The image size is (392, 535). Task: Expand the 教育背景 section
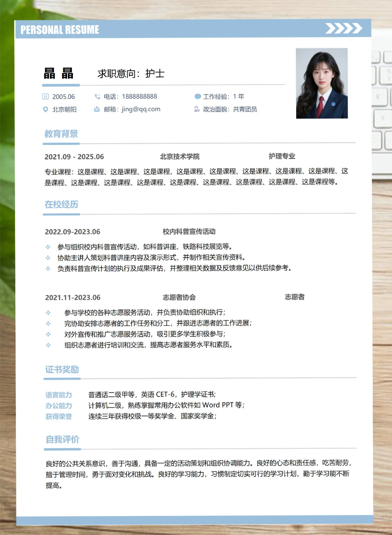pyautogui.click(x=61, y=134)
